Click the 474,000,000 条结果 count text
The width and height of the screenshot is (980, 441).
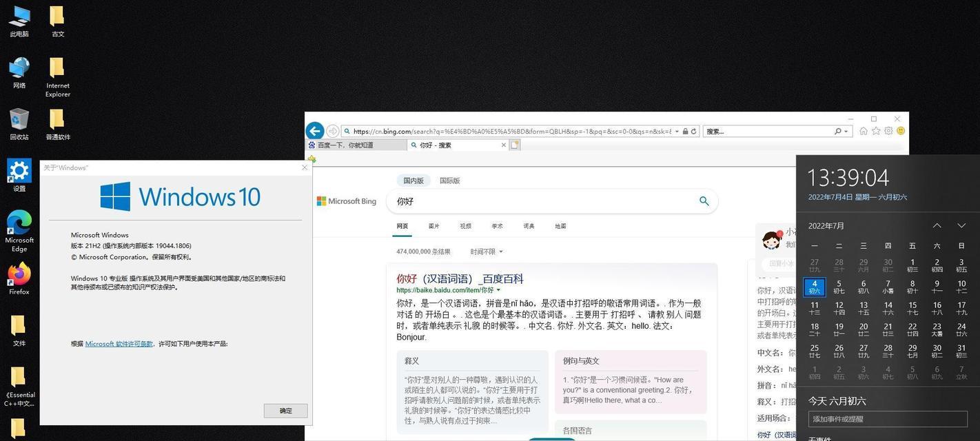click(x=423, y=252)
